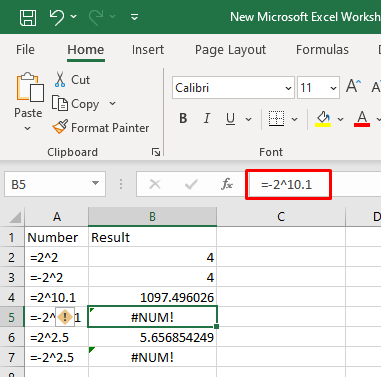Apply the yellow fill color
The height and width of the screenshot is (377, 381).
pyautogui.click(x=323, y=119)
